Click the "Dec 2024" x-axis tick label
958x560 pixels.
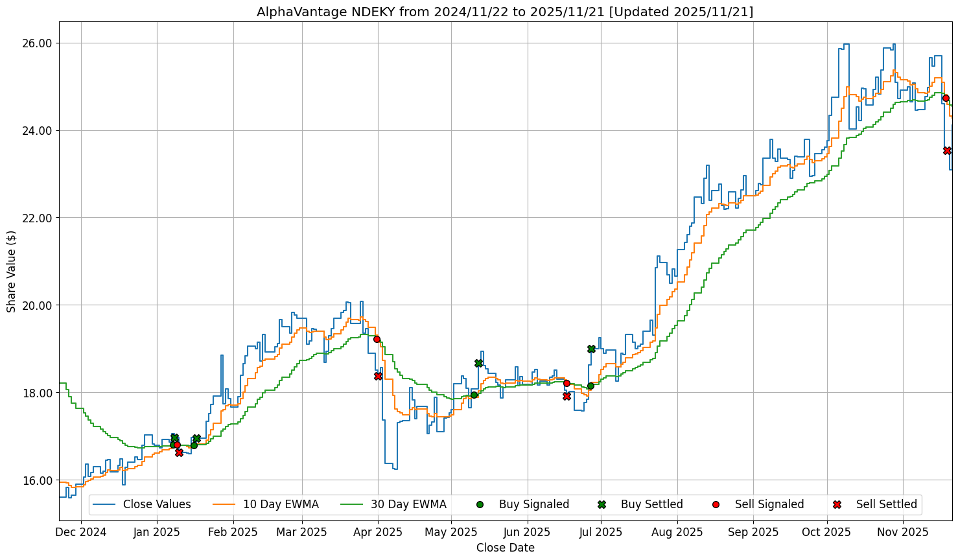pyautogui.click(x=81, y=532)
